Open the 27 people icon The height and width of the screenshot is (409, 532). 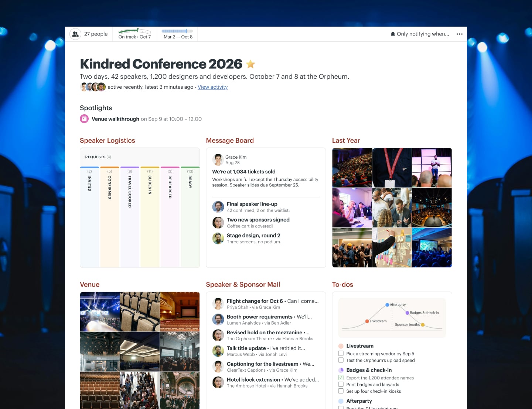pyautogui.click(x=75, y=34)
